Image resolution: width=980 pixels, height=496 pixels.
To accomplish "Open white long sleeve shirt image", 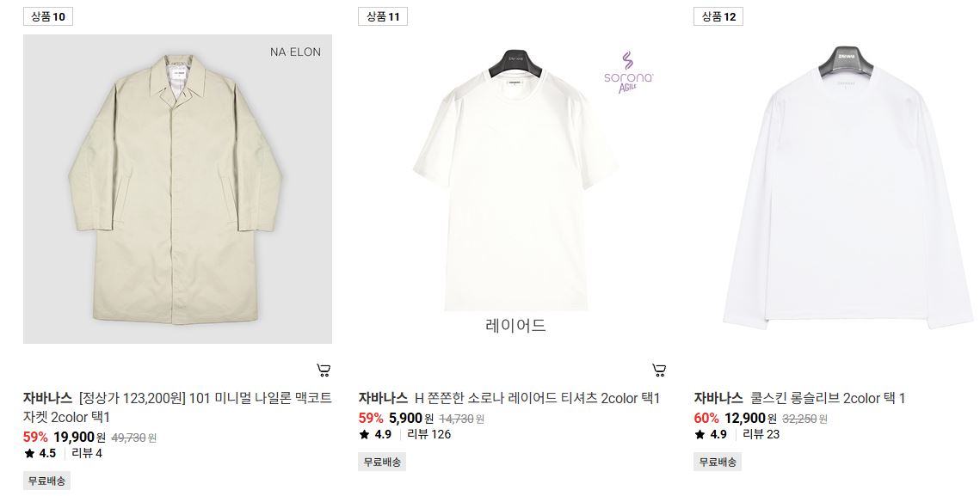I will (x=837, y=188).
